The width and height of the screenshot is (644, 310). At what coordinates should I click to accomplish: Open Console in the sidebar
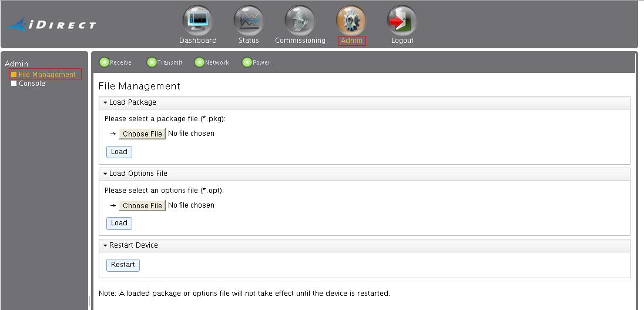tap(32, 83)
